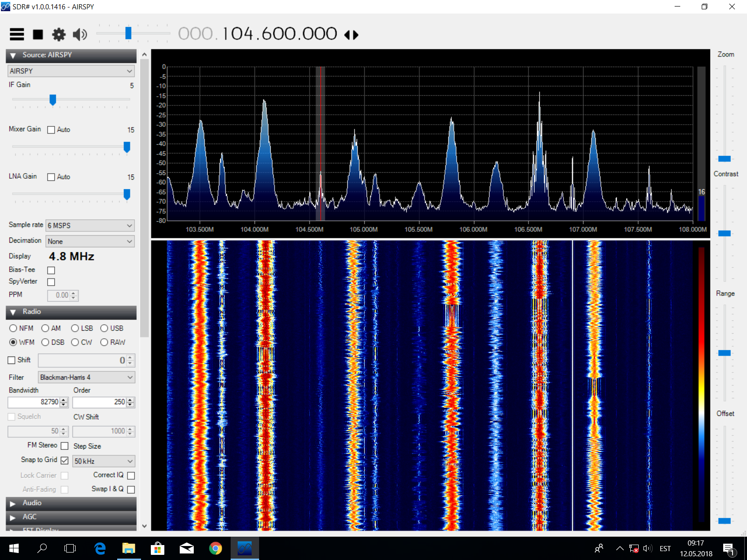Enable the Bias-Tee checkbox
Viewport: 747px width, 560px height.
click(x=51, y=270)
